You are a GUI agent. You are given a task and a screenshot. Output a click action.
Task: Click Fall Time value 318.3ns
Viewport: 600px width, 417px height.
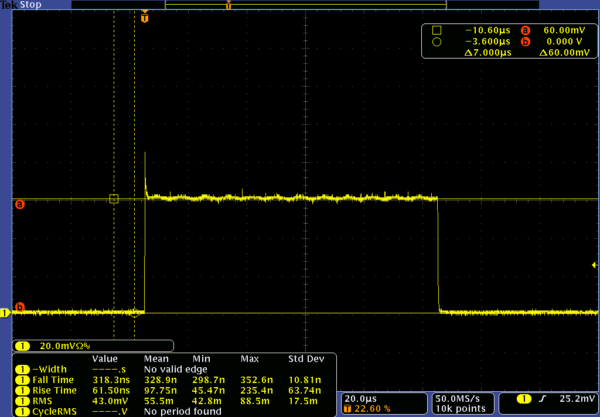(111, 380)
